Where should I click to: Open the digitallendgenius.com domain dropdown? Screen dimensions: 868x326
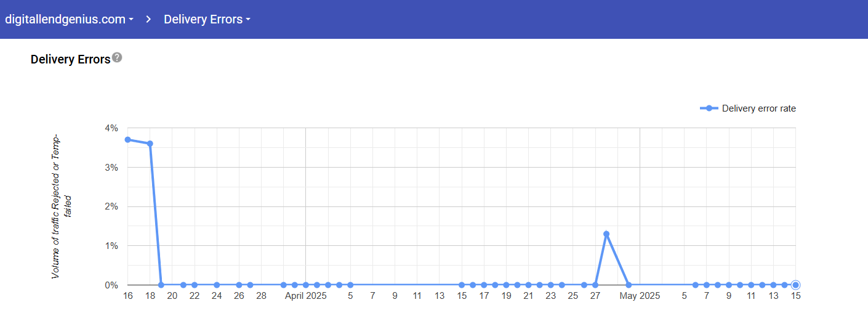point(69,19)
